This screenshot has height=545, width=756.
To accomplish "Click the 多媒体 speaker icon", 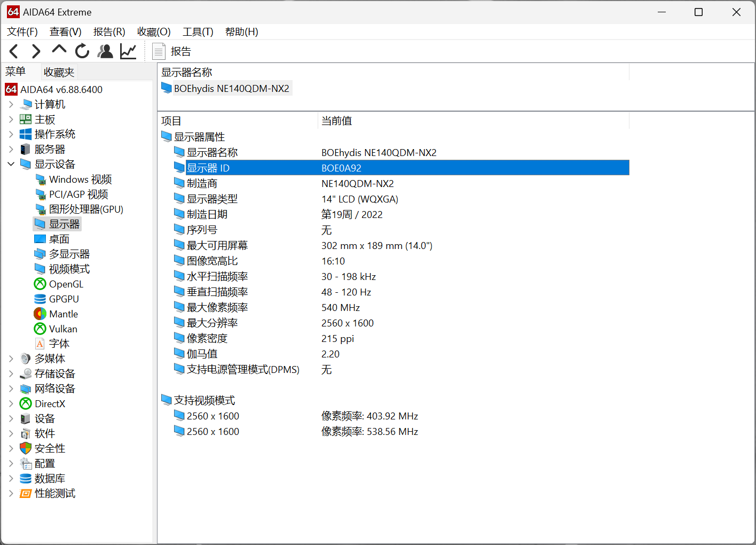I will click(26, 359).
